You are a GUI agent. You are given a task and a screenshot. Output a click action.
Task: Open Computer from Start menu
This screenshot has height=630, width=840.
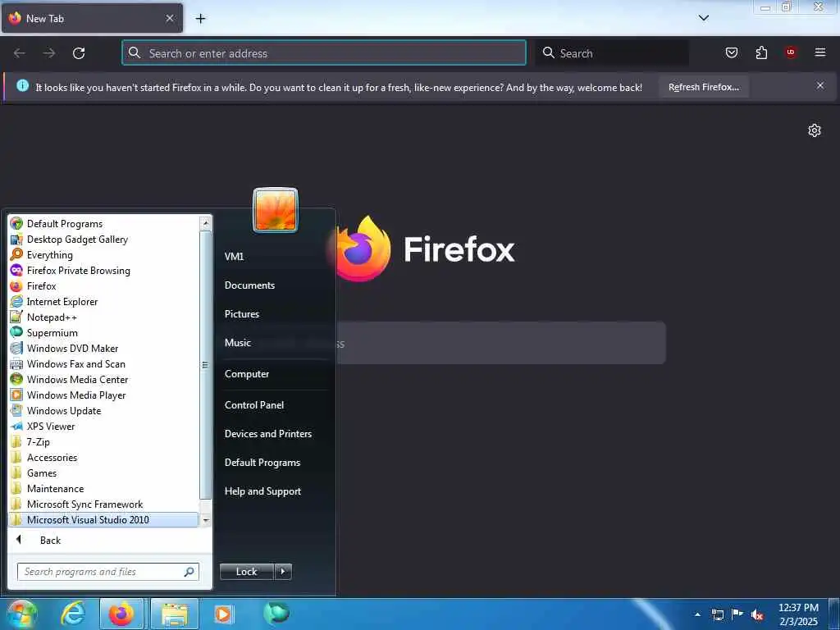coord(246,373)
